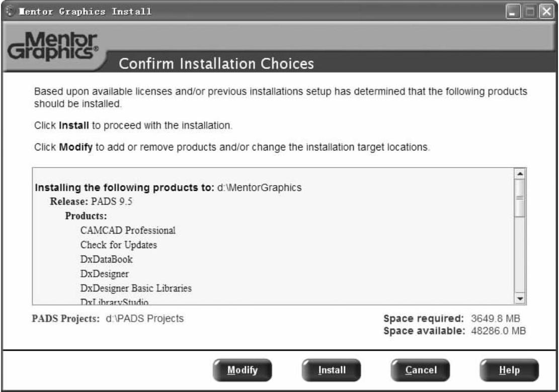
Task: Click the Confirm Installation Choices heading
Action: click(x=215, y=64)
